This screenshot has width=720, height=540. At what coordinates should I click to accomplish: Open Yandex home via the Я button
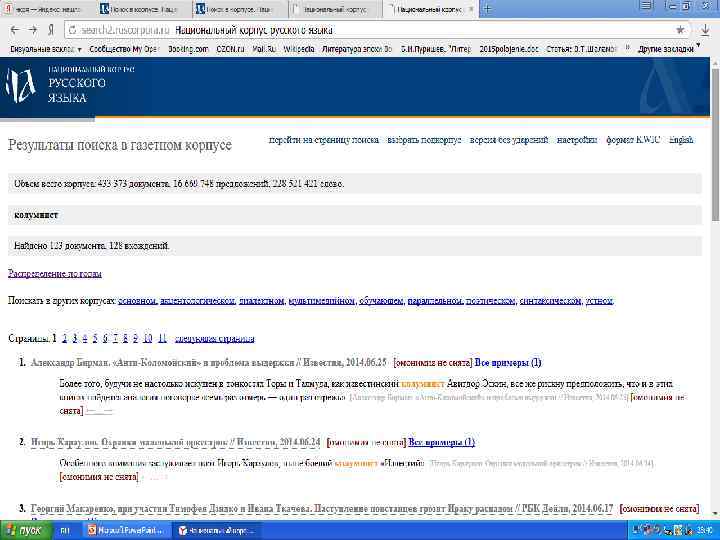coord(51,30)
